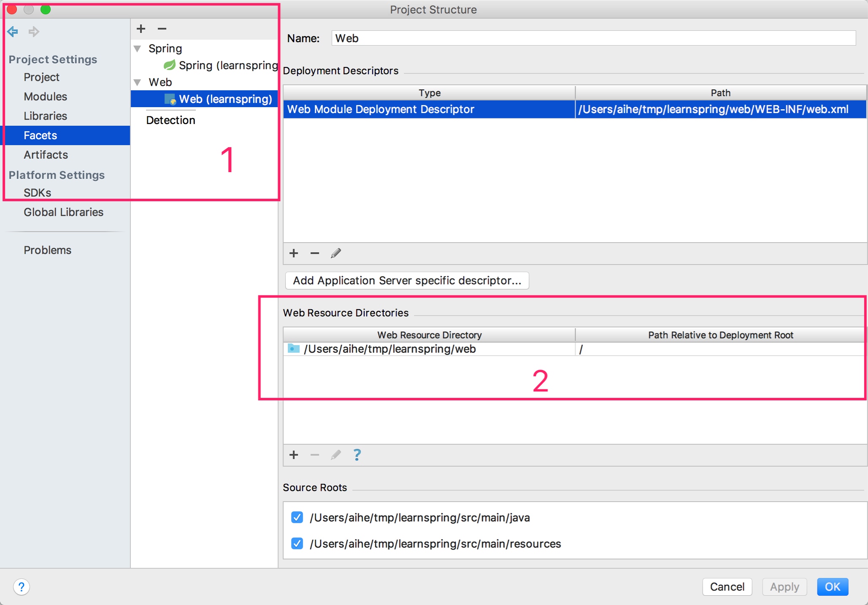
Task: Select the /Users/aihe/tmp/learnspring/web resource row
Action: coord(390,349)
